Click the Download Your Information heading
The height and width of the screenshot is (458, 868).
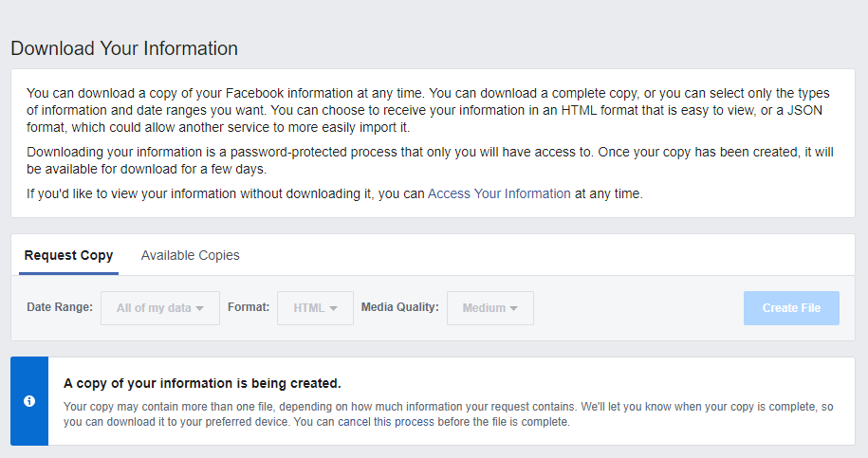pyautogui.click(x=124, y=48)
